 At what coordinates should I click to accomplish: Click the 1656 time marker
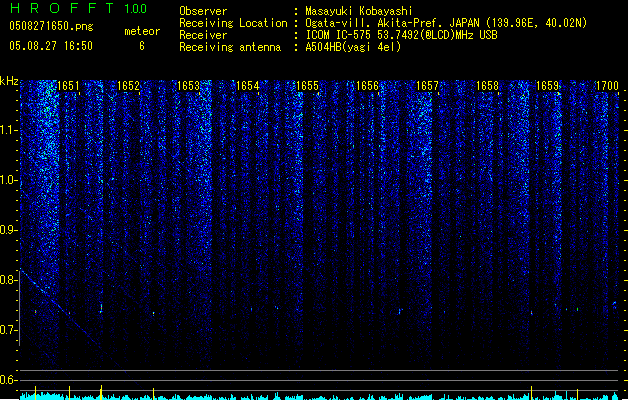click(367, 86)
